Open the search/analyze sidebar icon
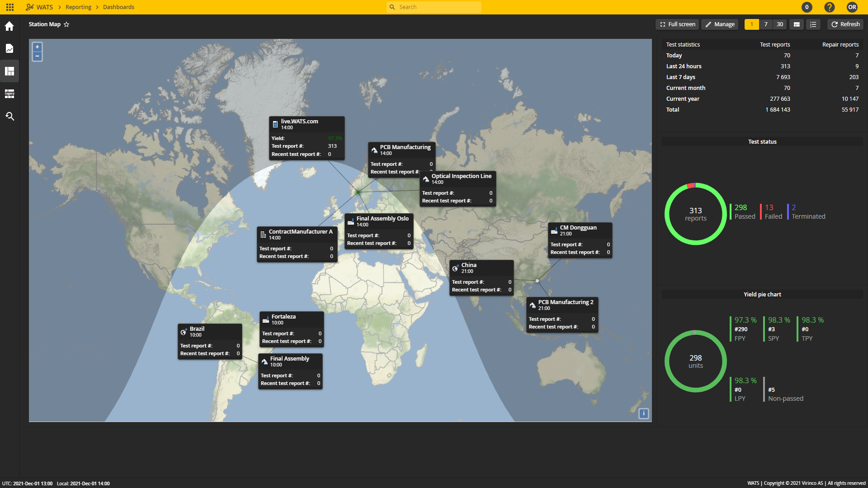The height and width of the screenshot is (488, 868). point(9,116)
